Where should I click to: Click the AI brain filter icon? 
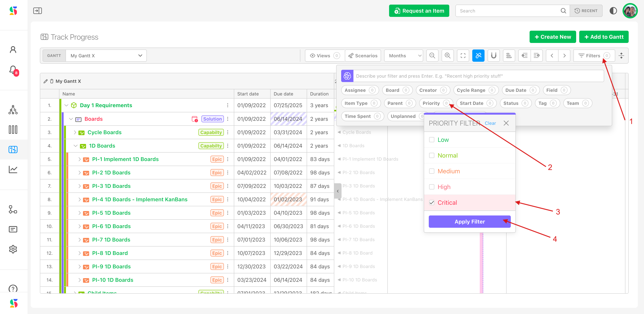[x=347, y=76]
